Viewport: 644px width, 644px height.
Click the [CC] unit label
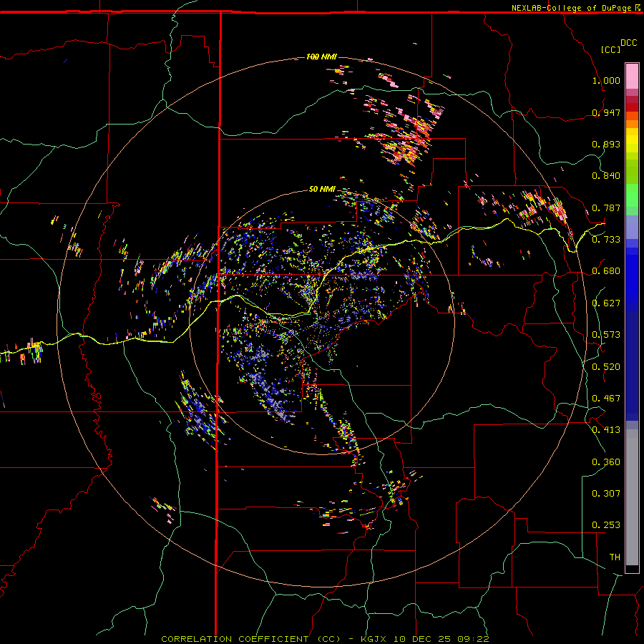610,49
